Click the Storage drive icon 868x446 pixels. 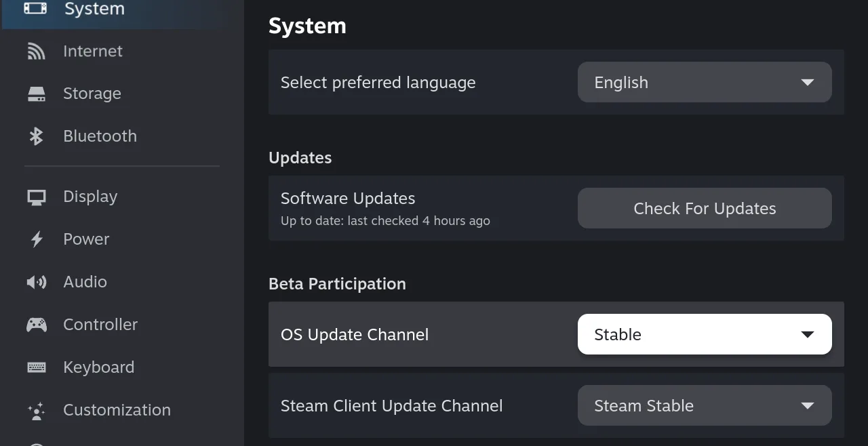(36, 94)
